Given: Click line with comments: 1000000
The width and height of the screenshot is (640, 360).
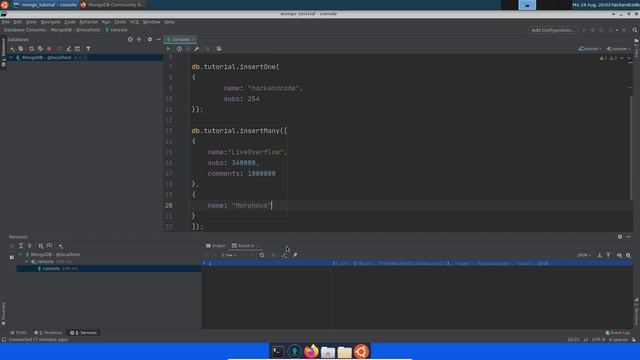Looking at the screenshot, I should coord(241,173).
